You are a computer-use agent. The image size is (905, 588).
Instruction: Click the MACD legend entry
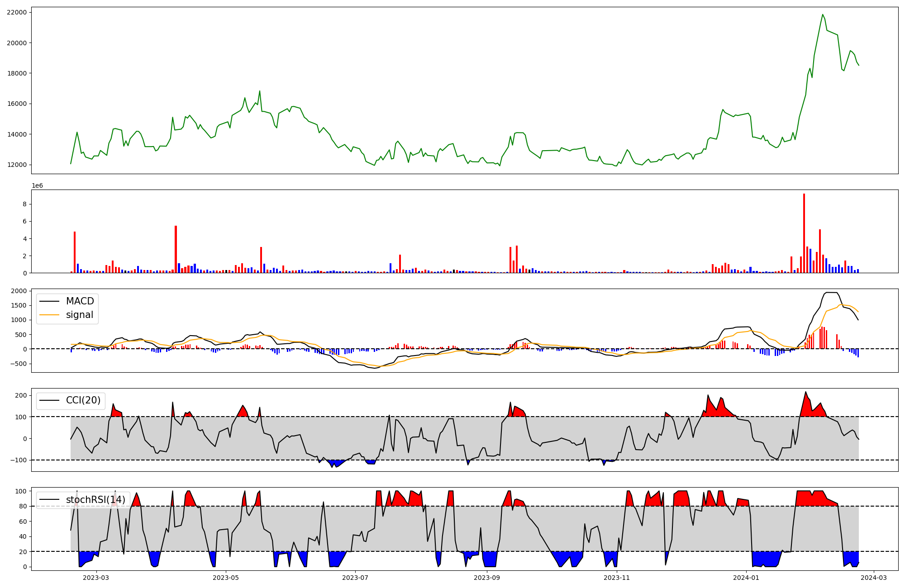click(80, 301)
